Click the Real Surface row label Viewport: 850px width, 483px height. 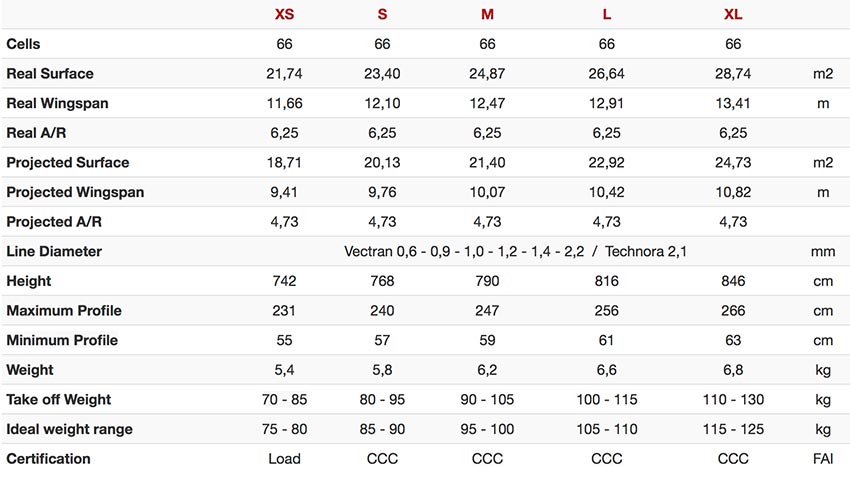pyautogui.click(x=50, y=74)
